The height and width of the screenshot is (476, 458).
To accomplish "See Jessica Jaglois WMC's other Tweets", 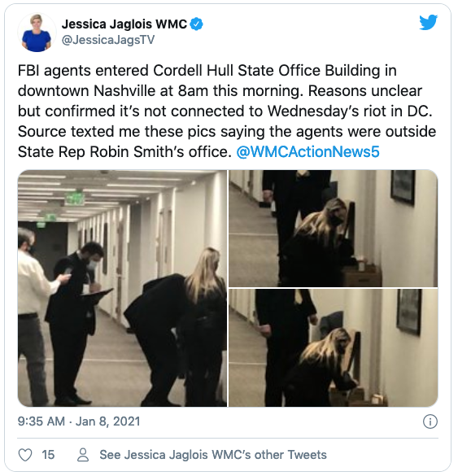I will [x=213, y=455].
